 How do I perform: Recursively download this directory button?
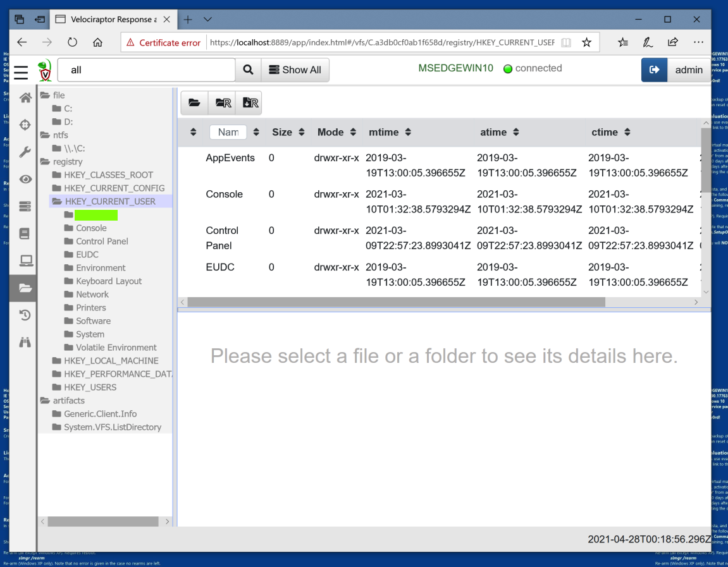(x=250, y=102)
